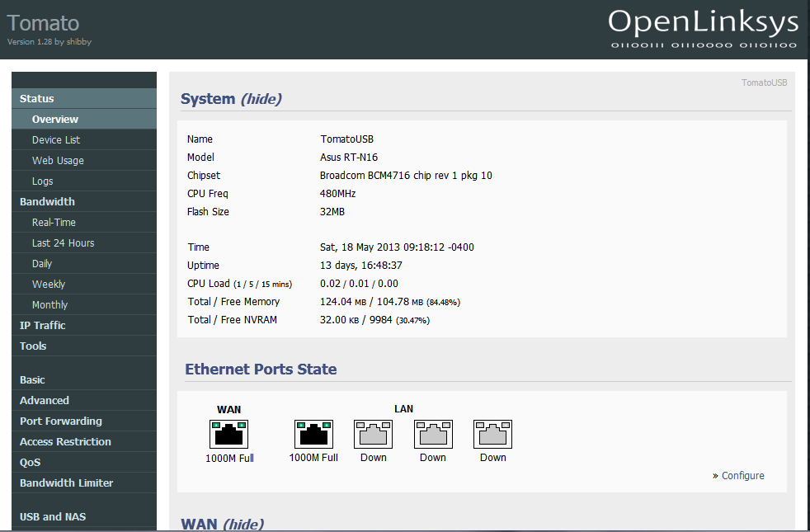Image resolution: width=810 pixels, height=532 pixels.
Task: Click the last Down LAN port icon
Action: [x=492, y=434]
